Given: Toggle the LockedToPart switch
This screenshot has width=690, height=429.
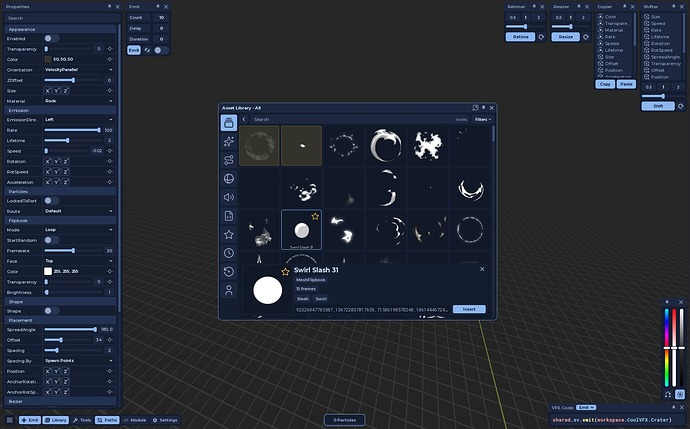Looking at the screenshot, I should click(51, 201).
